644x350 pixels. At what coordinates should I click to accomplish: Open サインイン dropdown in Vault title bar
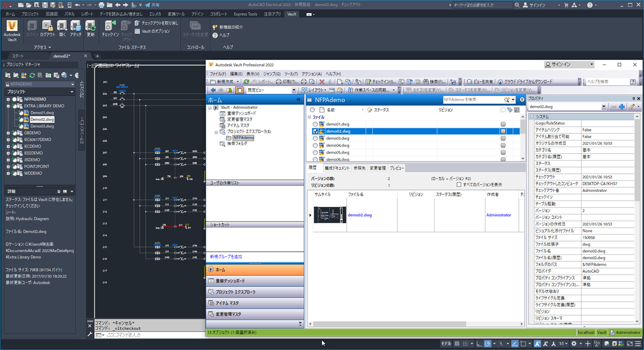[x=592, y=64]
